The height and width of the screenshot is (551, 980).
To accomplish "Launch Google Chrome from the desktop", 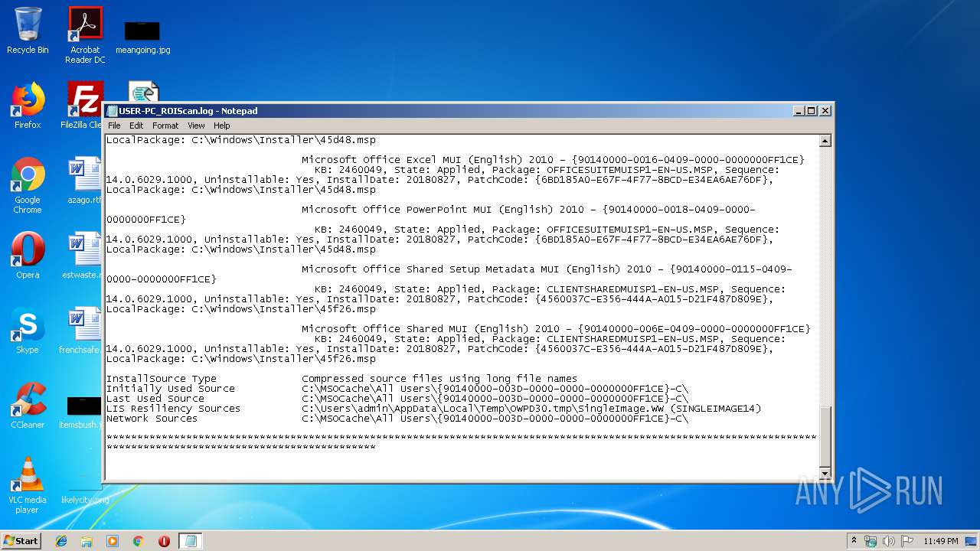I will [28, 185].
